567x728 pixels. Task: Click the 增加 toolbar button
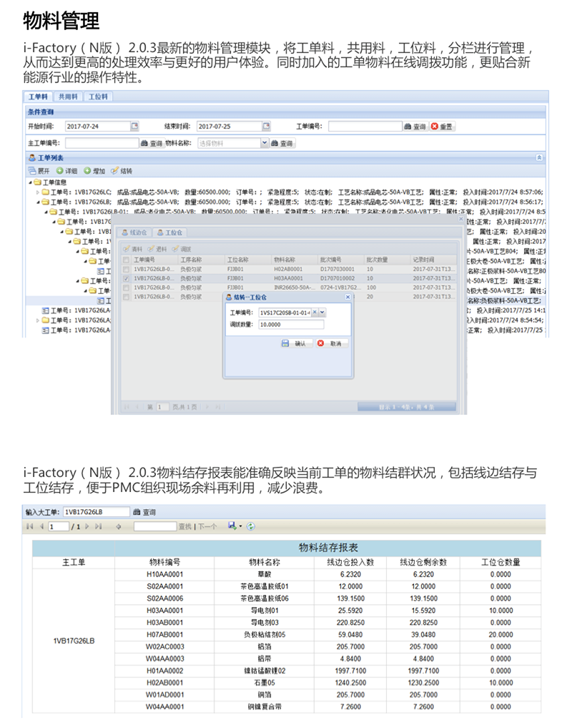pos(94,171)
